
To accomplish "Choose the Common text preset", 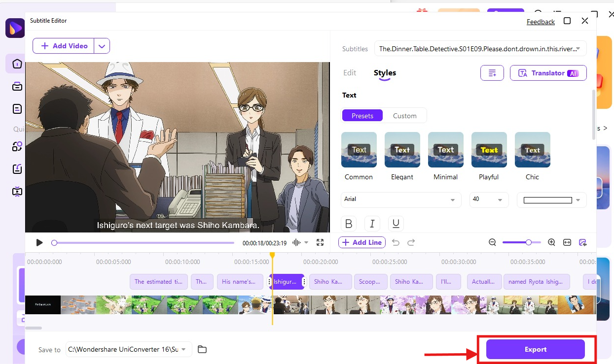I will [x=359, y=150].
